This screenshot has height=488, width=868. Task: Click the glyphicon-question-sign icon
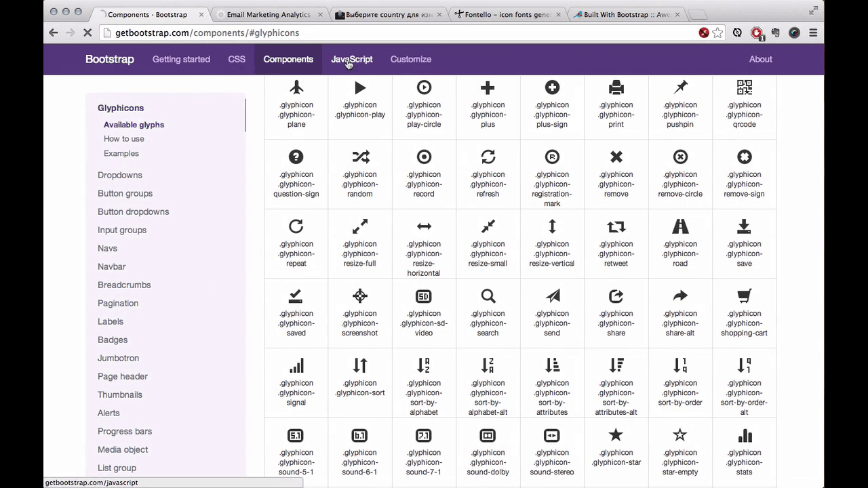point(296,157)
